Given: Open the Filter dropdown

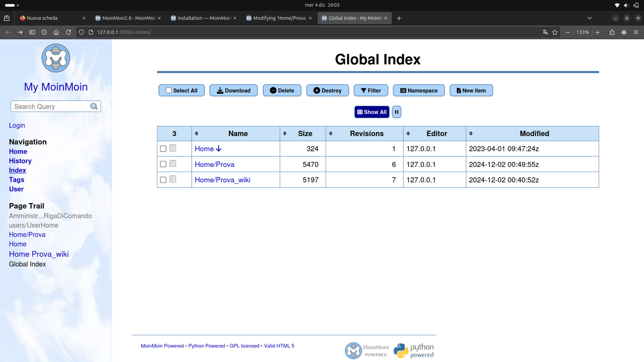Looking at the screenshot, I should pyautogui.click(x=371, y=90).
